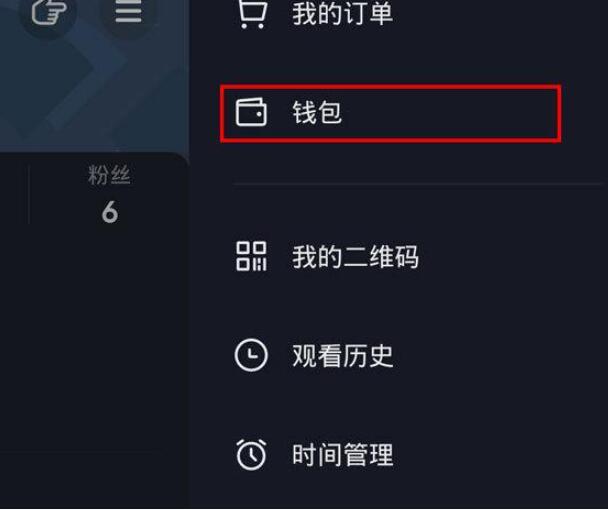Tap the clock history icon

[x=251, y=355]
